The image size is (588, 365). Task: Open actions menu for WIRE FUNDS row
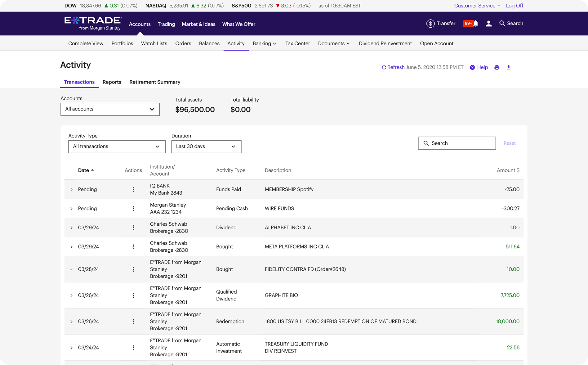(x=133, y=209)
